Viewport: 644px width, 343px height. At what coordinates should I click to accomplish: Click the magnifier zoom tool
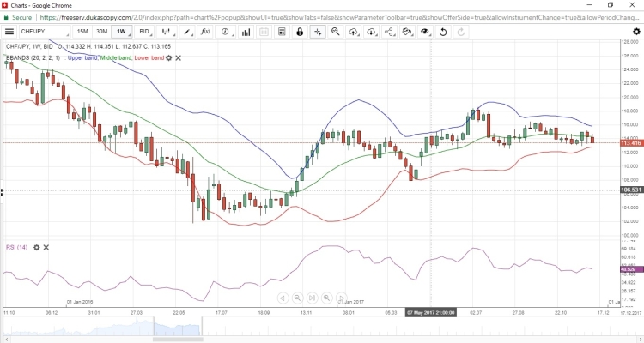[x=336, y=32]
